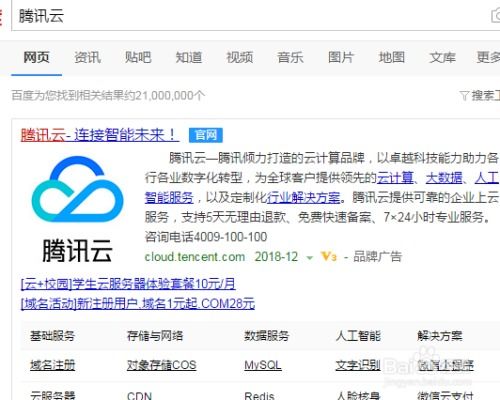Open the 音乐 tab

pos(290,57)
